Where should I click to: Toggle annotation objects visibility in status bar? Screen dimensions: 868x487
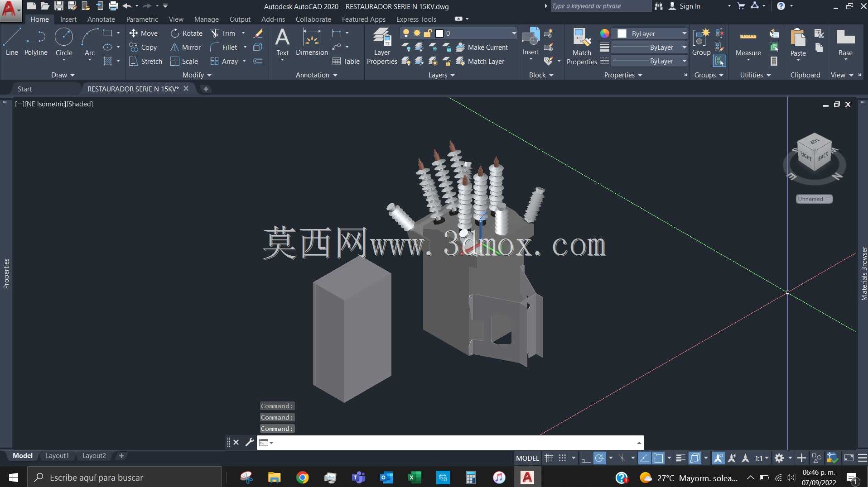tap(718, 458)
